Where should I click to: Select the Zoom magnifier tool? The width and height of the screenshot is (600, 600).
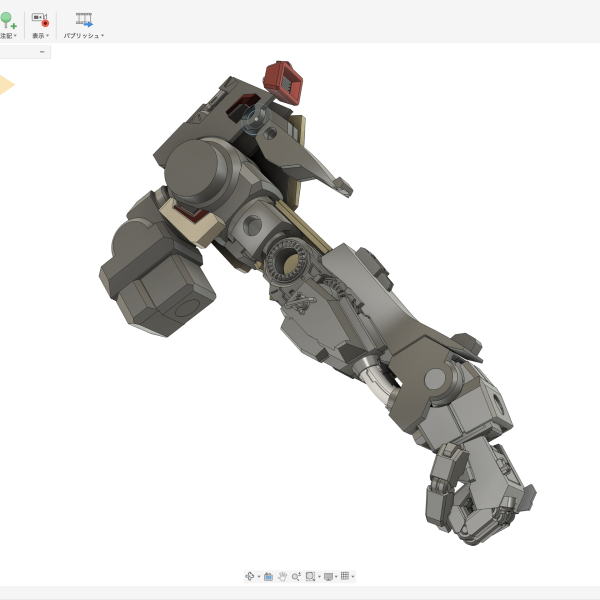[x=296, y=576]
